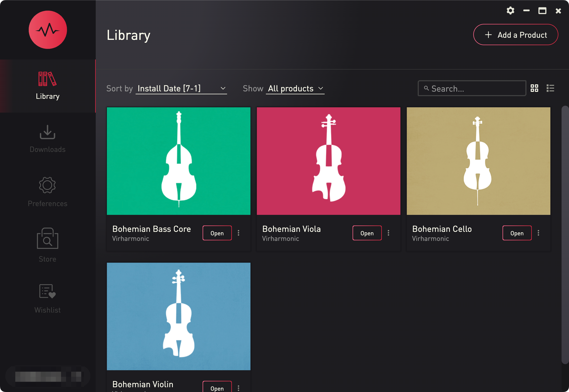Click the red pulse waveform app logo
The height and width of the screenshot is (392, 569).
[48, 30]
